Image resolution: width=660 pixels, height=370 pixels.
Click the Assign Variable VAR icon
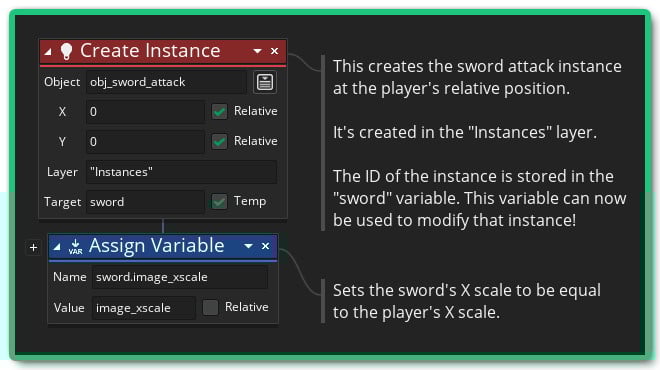click(x=75, y=247)
